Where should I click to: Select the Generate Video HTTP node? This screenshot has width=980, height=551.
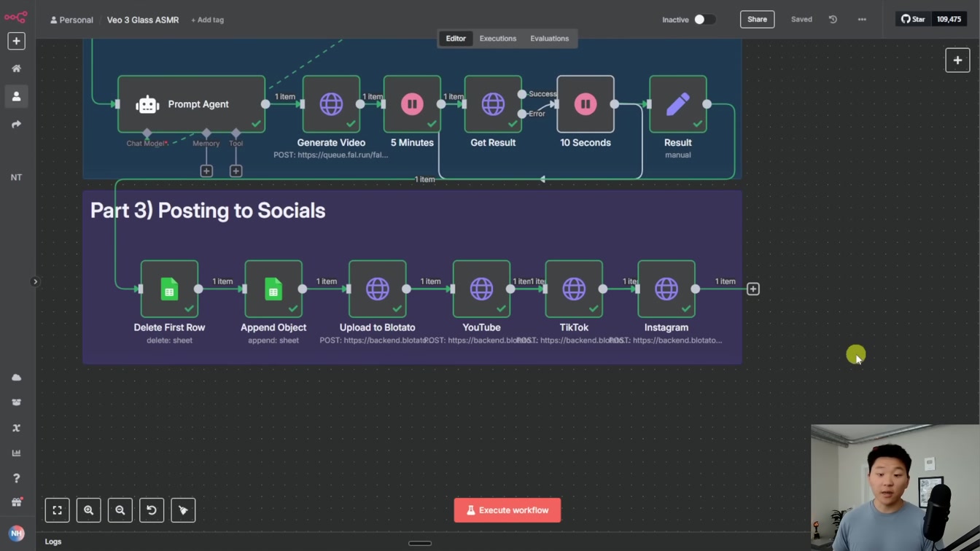pyautogui.click(x=331, y=104)
